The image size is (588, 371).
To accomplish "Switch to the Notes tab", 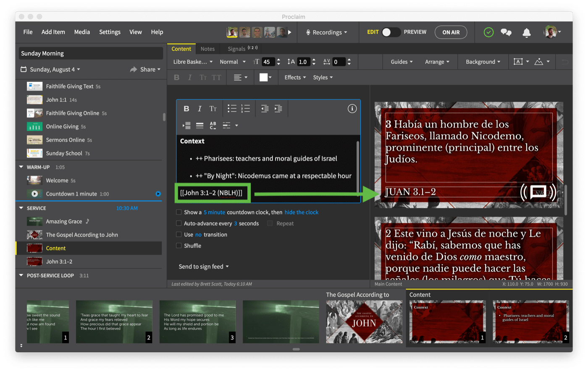I will [x=207, y=49].
